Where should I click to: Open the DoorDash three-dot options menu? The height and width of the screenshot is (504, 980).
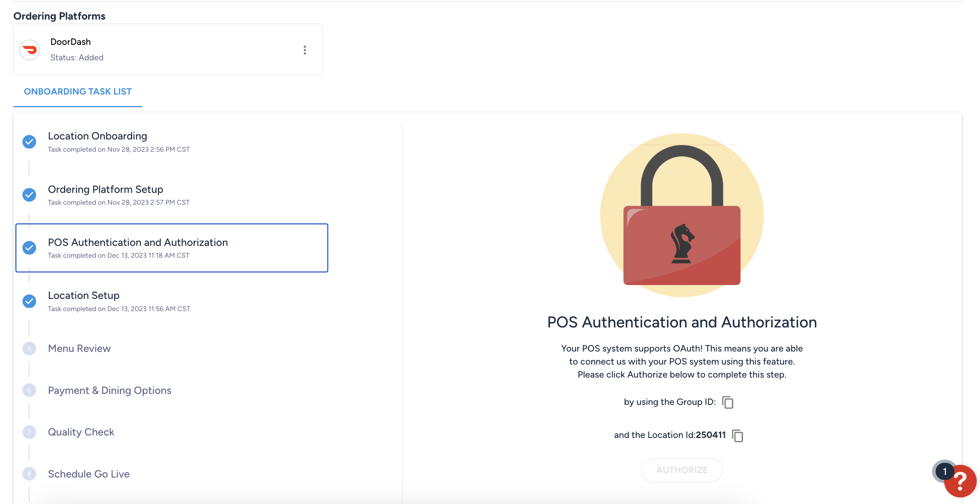305,50
